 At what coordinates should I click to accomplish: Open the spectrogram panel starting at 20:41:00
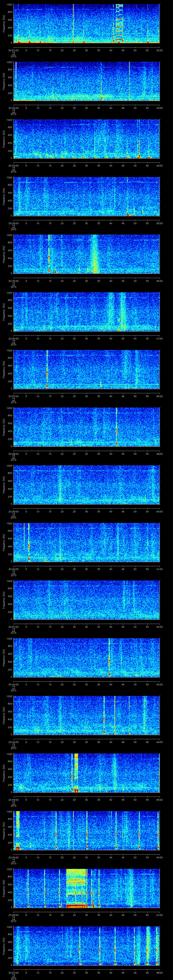pyautogui.click(x=87, y=600)
